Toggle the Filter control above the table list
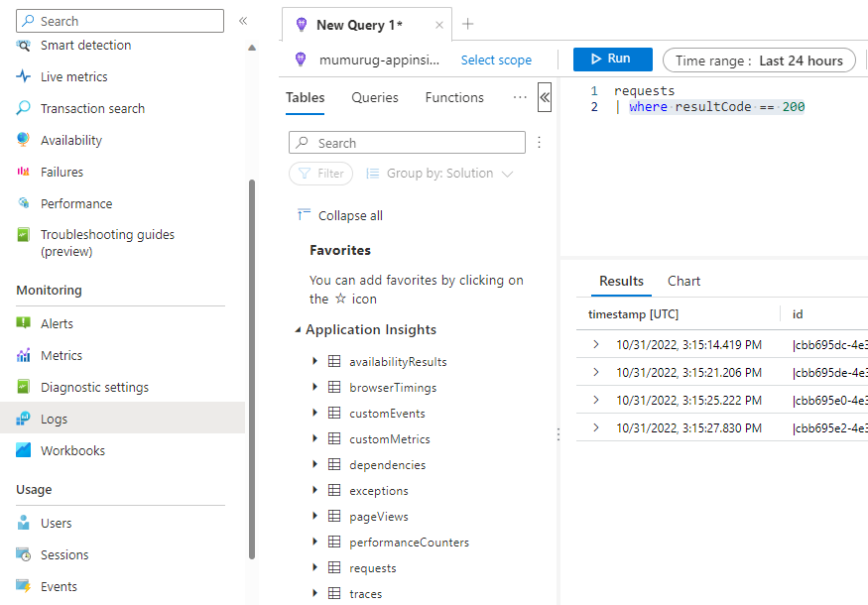This screenshot has width=868, height=605. coord(320,173)
